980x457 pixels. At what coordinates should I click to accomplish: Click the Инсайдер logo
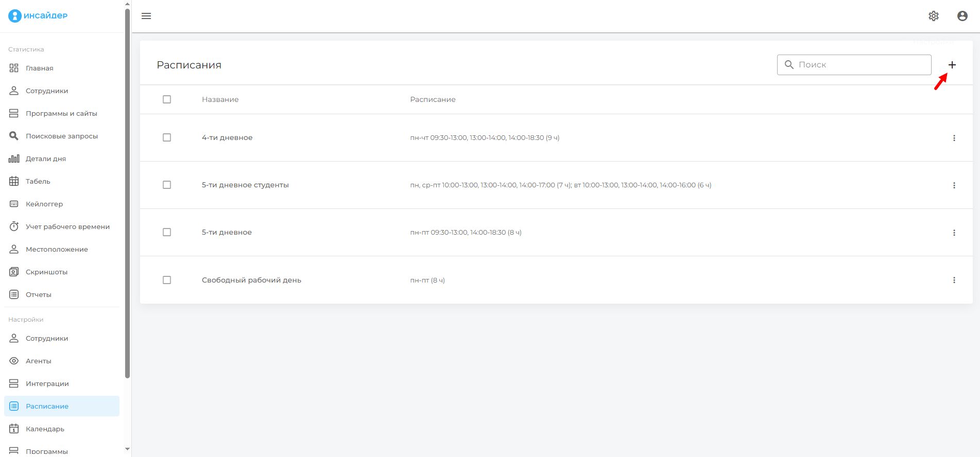[x=38, y=16]
